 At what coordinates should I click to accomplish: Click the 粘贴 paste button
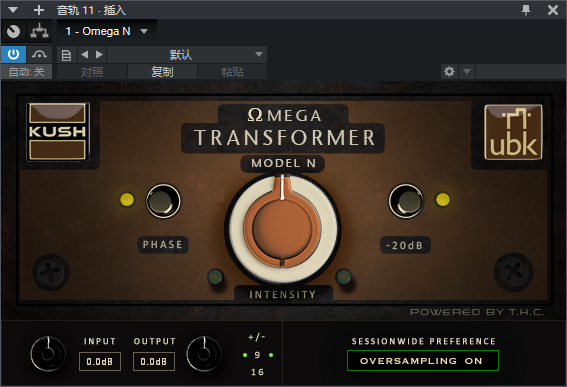coord(232,72)
